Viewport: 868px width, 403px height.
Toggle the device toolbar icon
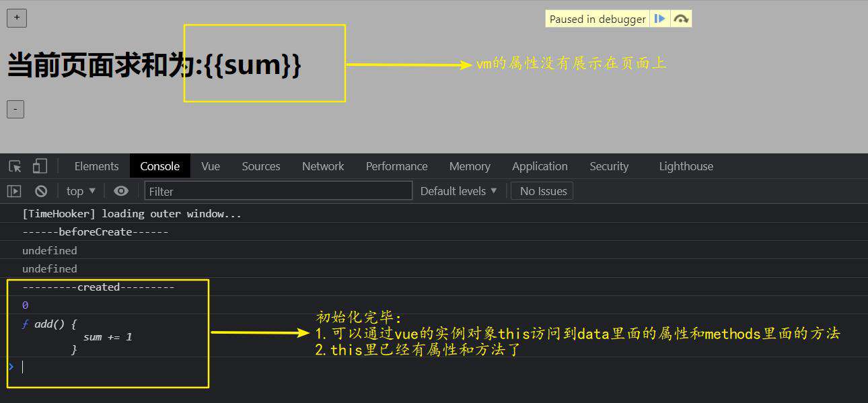[x=40, y=166]
